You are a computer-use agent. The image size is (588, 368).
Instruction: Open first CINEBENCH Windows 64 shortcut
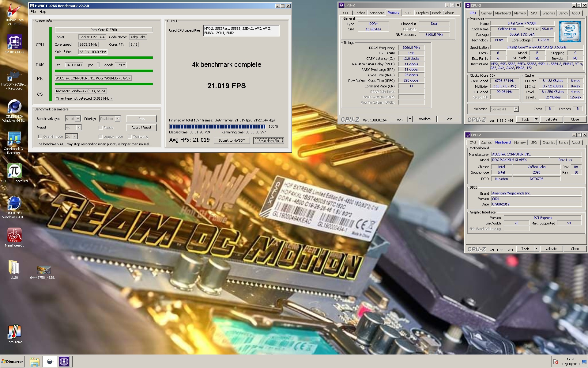pos(14,111)
